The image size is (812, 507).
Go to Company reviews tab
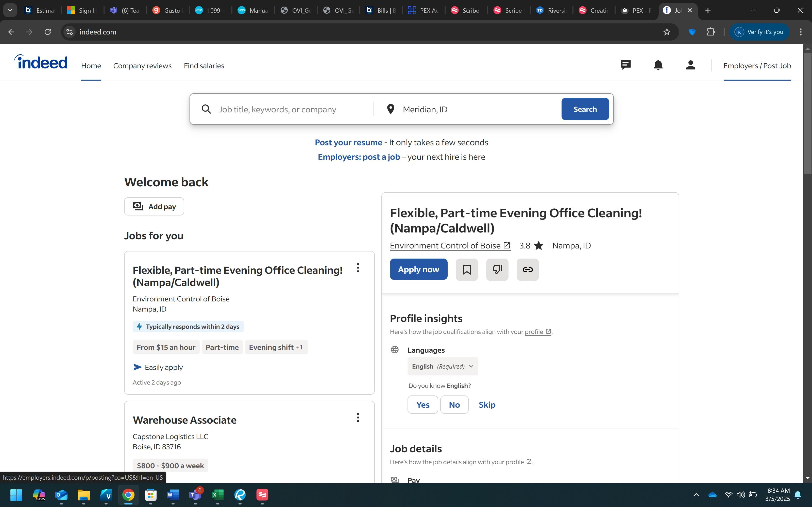tap(142, 66)
